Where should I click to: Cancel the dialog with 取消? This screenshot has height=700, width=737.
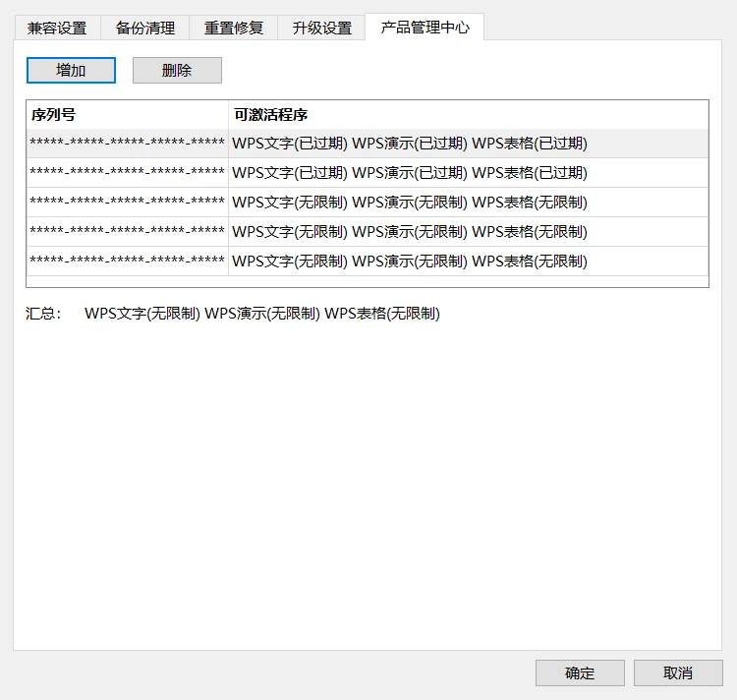(678, 672)
